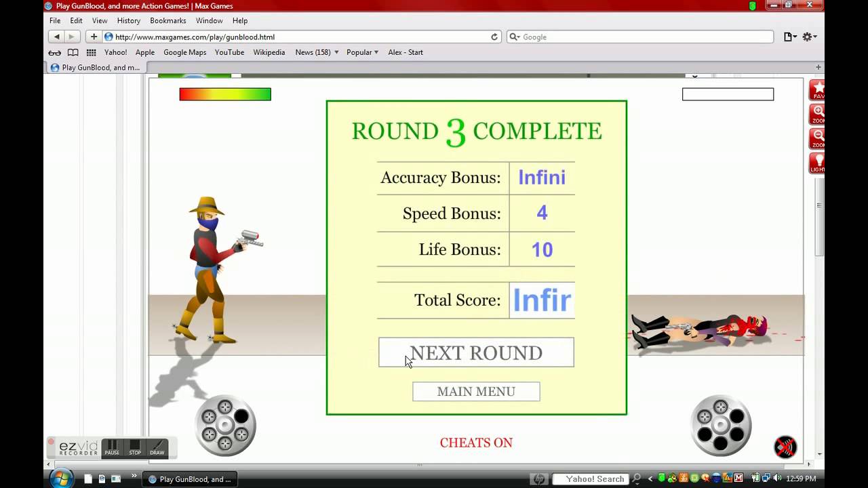868x488 pixels.
Task: Zoom out using the red magnifier minus
Action: click(x=817, y=138)
